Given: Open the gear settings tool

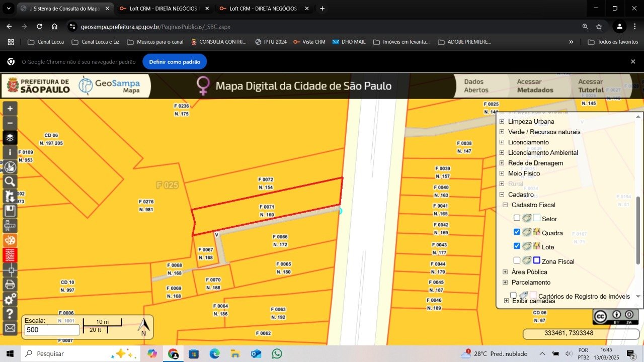Looking at the screenshot, I should click(x=10, y=299).
